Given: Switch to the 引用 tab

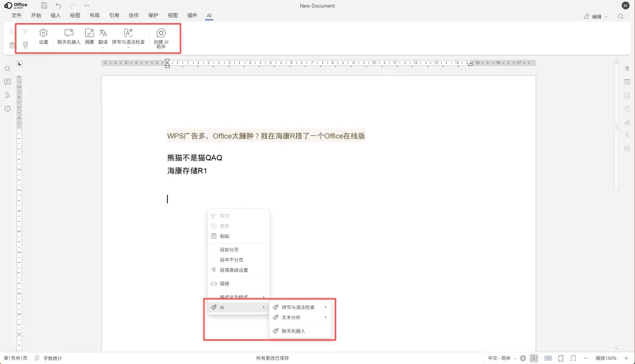Looking at the screenshot, I should (x=114, y=15).
